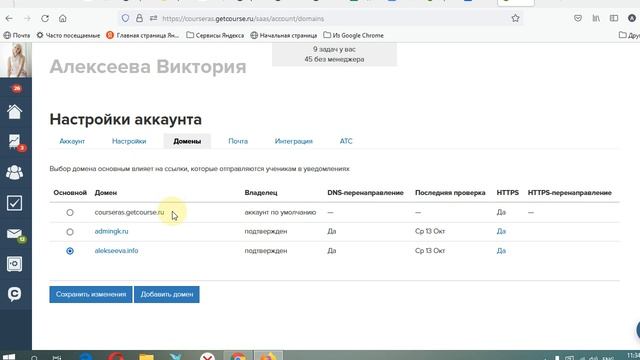Open File Explorer from the taskbar

(x=146, y=357)
